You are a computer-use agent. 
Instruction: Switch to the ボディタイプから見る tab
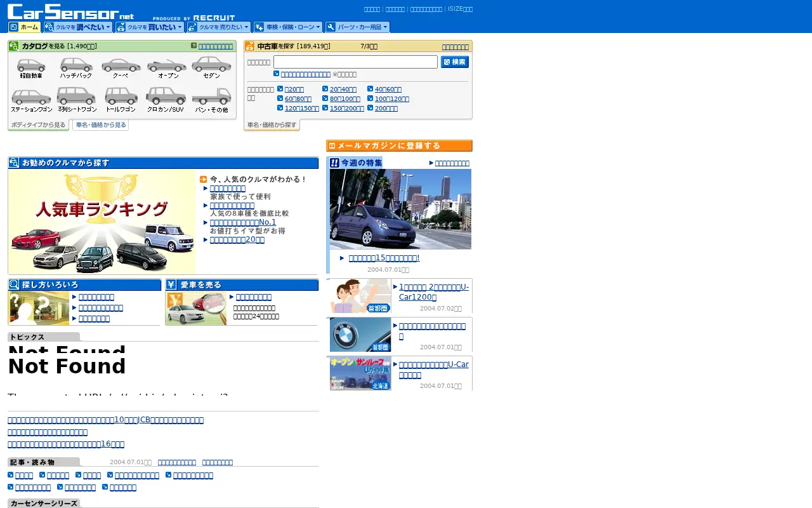[38, 125]
